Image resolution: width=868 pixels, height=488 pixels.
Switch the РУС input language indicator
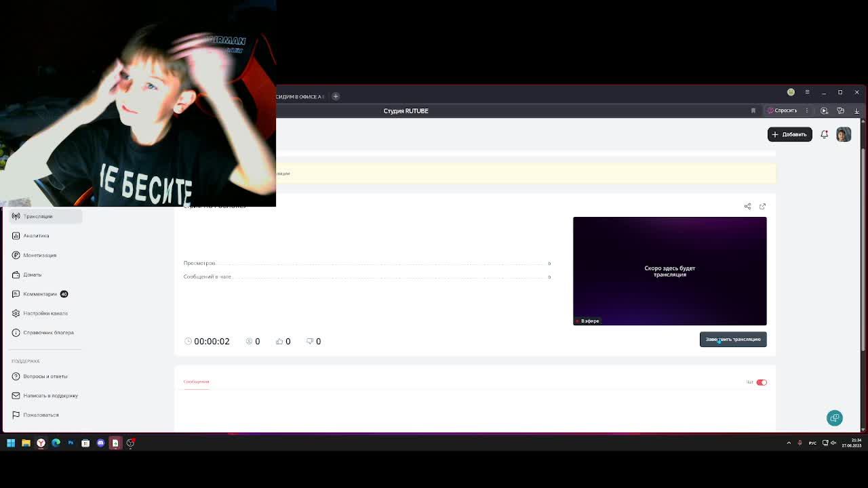coord(812,443)
